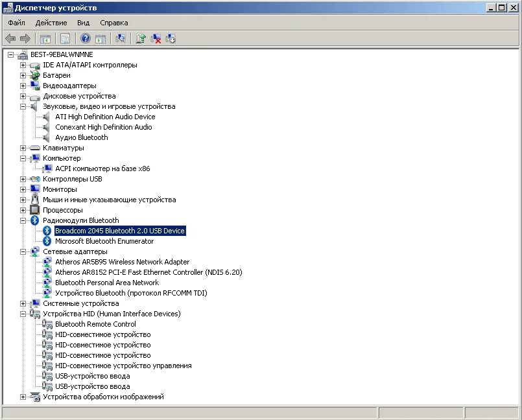This screenshot has width=522, height=420.
Task: Select 'Мониторы' category label
Action: coord(60,189)
